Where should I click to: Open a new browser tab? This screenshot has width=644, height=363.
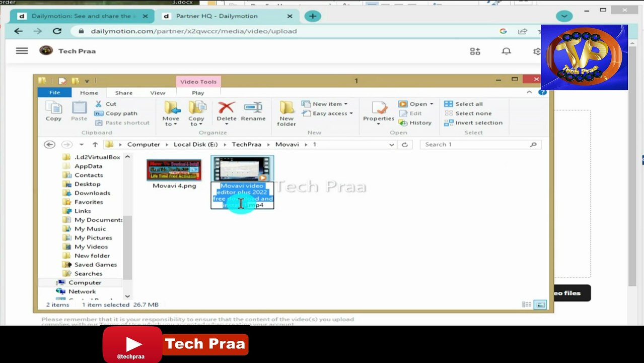(312, 16)
